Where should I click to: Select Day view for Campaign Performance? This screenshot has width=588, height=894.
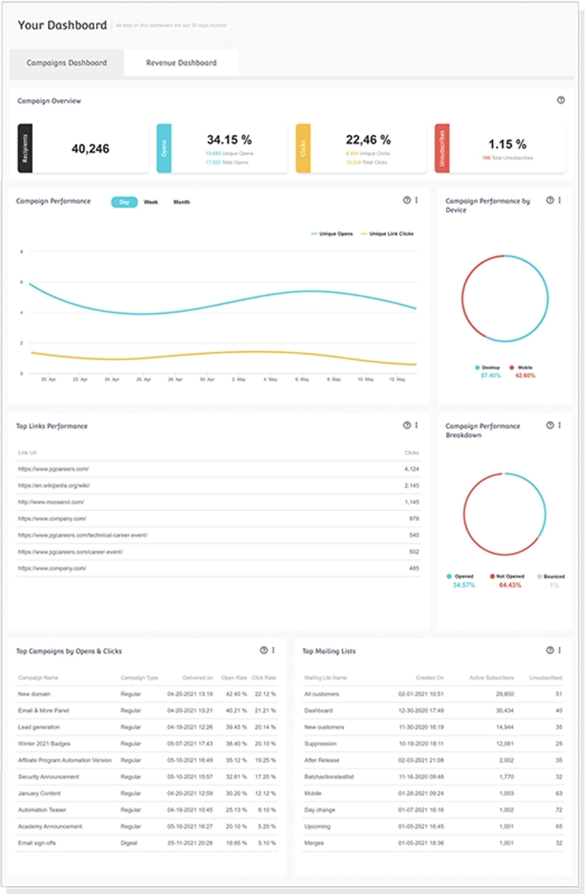[x=124, y=202]
